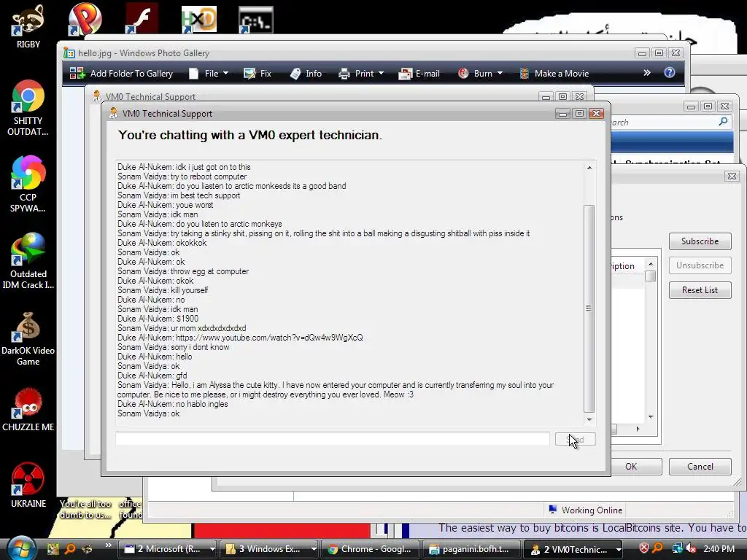Launch Chrome SHITTY OUTDAT... desktop icon

(x=28, y=108)
